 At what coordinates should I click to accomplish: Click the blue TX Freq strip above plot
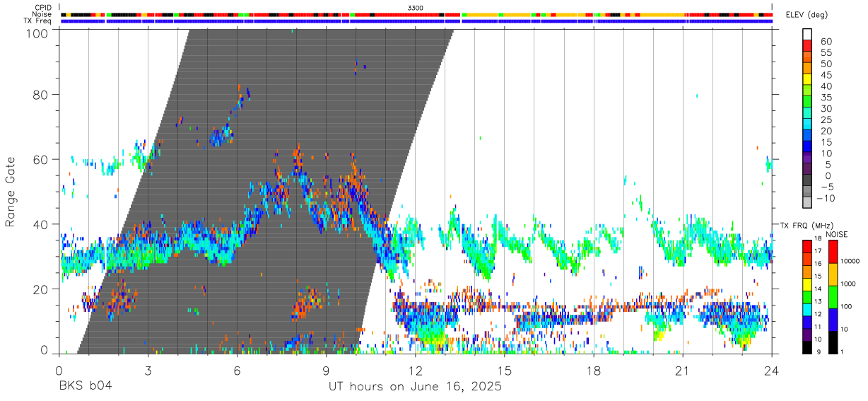pyautogui.click(x=416, y=21)
